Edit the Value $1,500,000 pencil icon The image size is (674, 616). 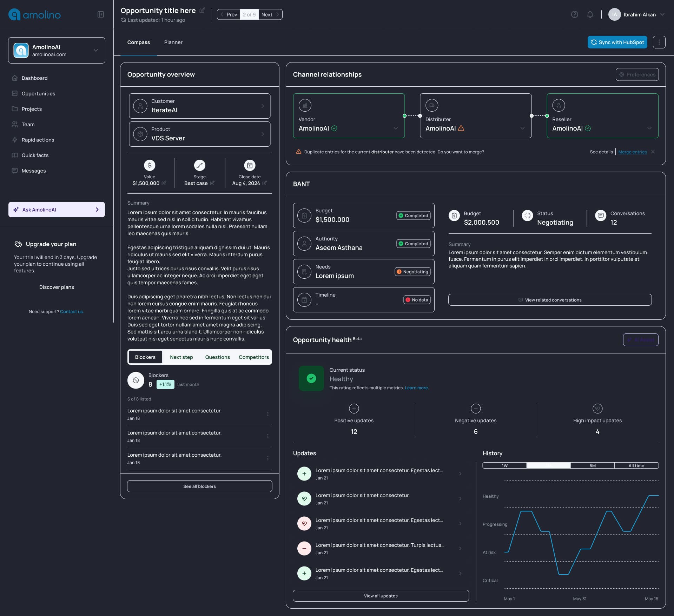point(164,183)
